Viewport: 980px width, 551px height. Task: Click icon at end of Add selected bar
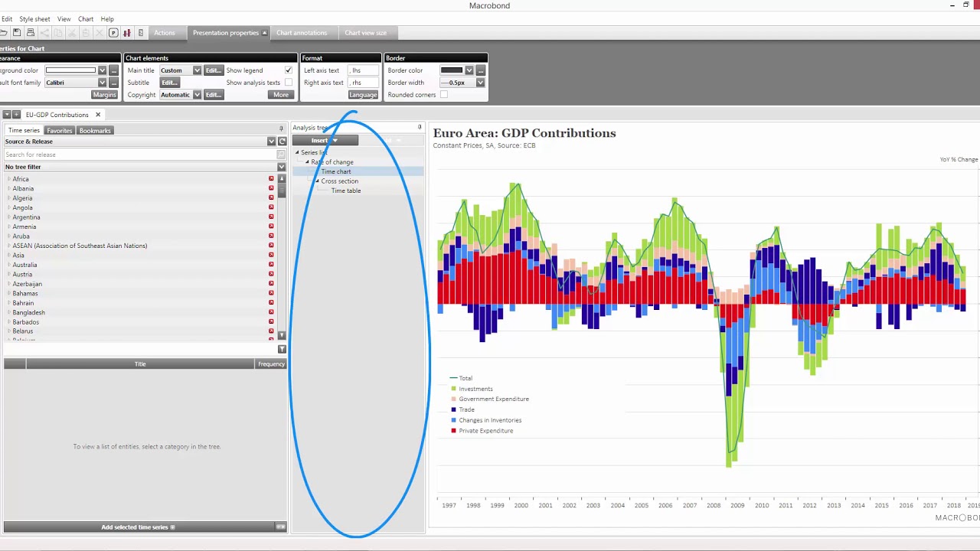280,527
